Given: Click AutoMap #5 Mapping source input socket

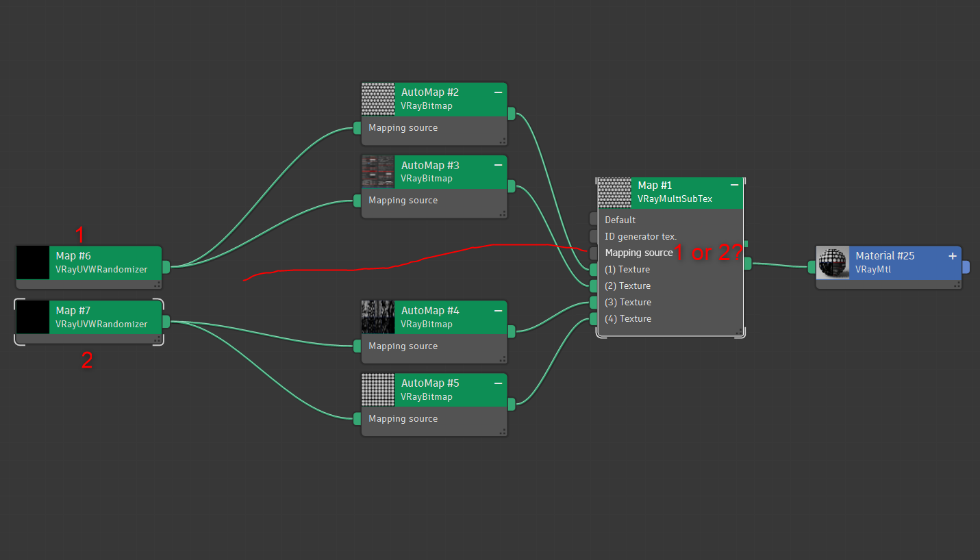Looking at the screenshot, I should [x=357, y=419].
